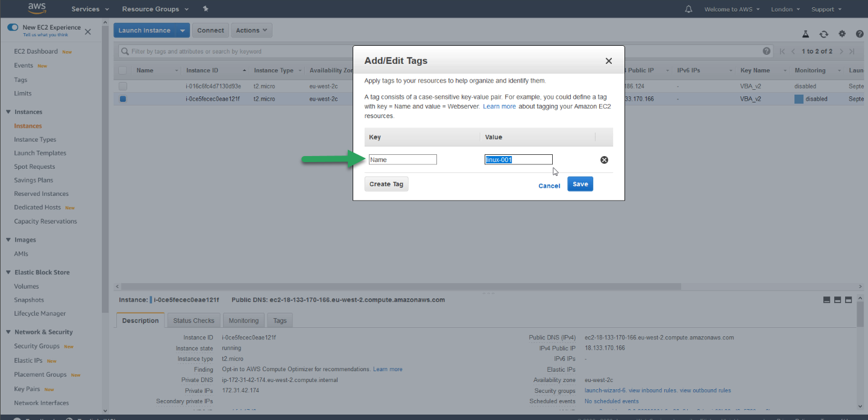Open the help question mark above table
This screenshot has height=420, width=868.
(x=860, y=34)
